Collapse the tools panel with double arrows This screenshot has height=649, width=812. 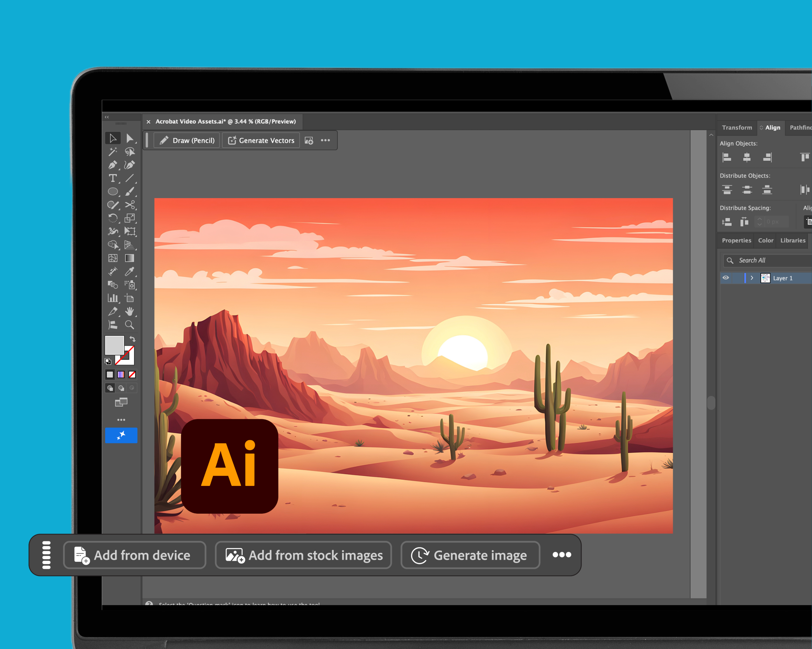pos(107,117)
